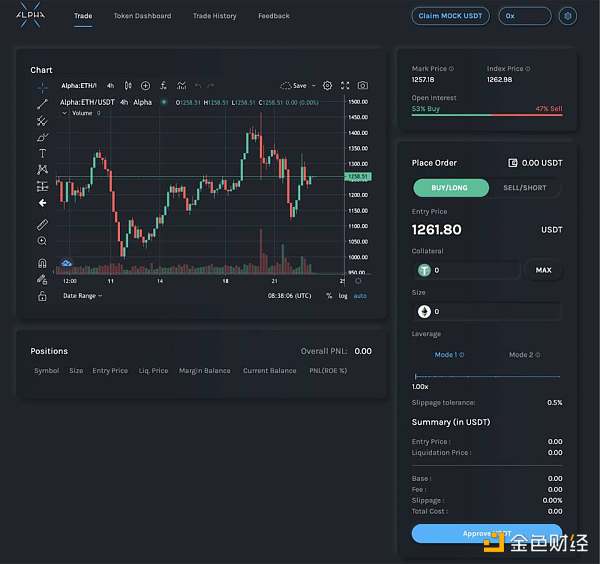Viewport: 600px width, 564px height.
Task: Toggle the green market status dot
Action: 164,102
